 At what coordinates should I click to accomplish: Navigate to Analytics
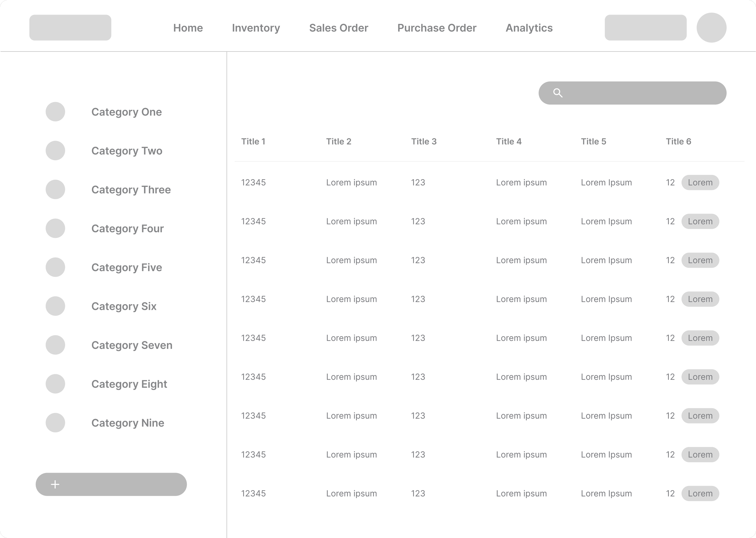point(529,28)
